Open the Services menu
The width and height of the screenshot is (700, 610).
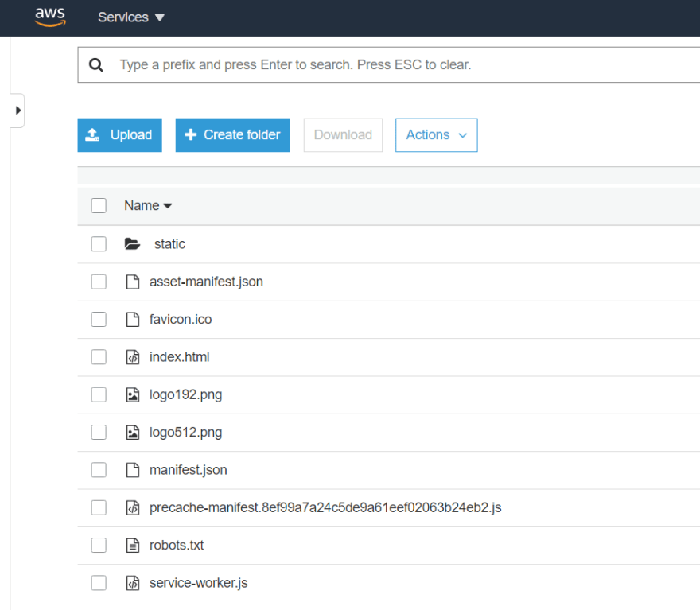tap(131, 17)
